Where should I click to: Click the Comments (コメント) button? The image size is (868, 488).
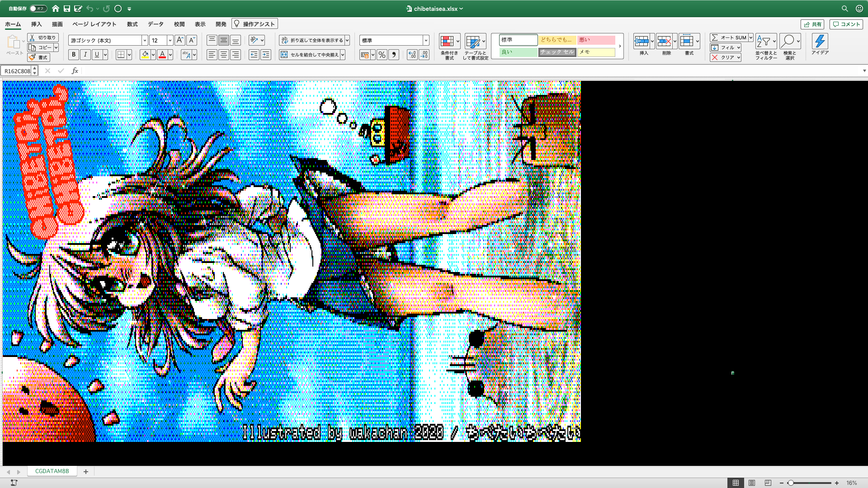click(846, 24)
